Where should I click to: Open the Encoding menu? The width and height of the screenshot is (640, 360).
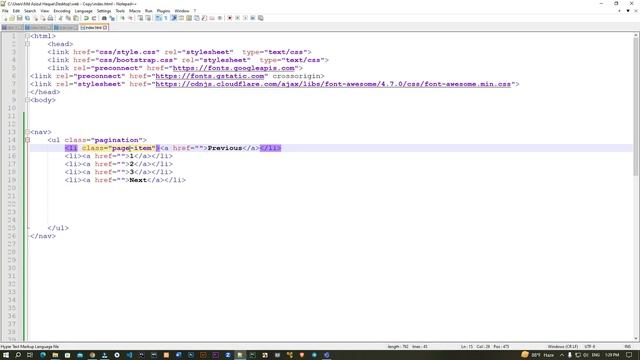point(62,11)
